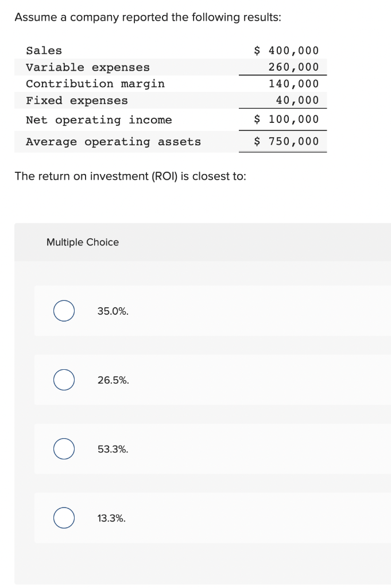
Task: Pick the 53.3% radio button
Action: (x=64, y=449)
